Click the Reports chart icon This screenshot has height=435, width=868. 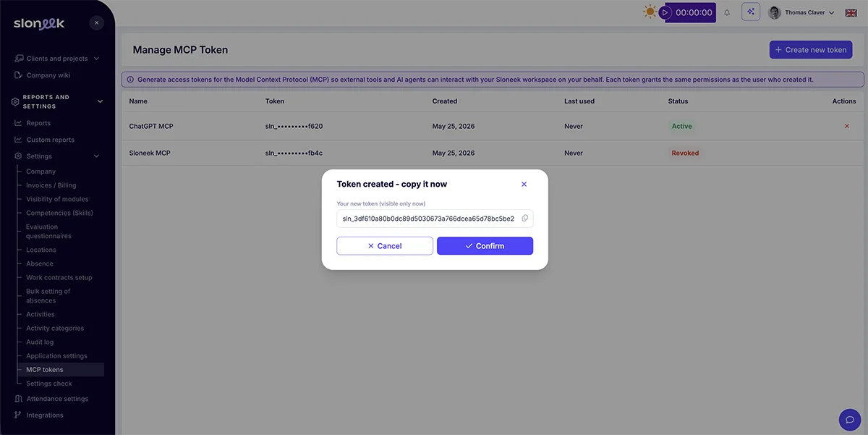(18, 123)
